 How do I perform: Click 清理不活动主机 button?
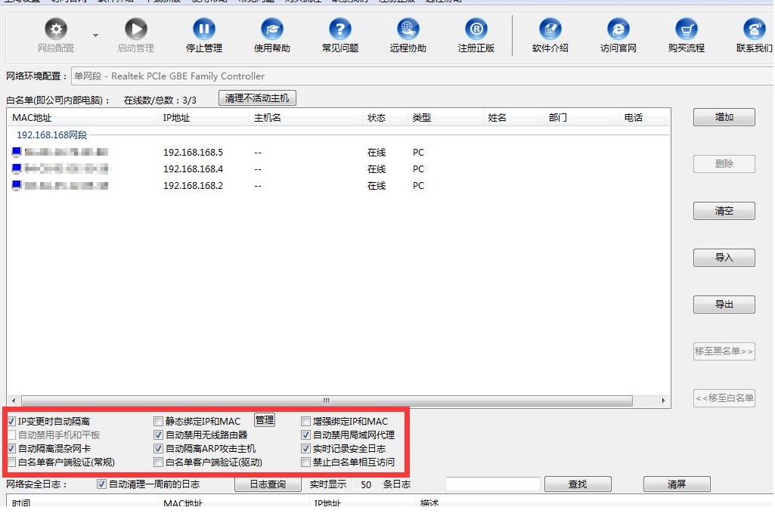click(257, 98)
